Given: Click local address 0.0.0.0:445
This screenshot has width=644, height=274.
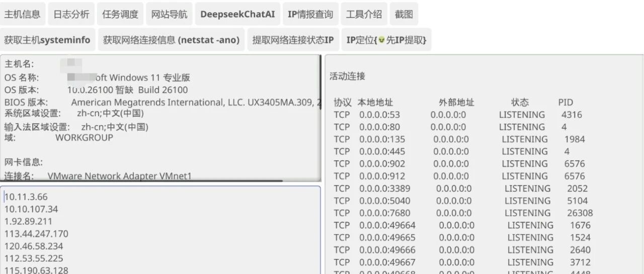Looking at the screenshot, I should (x=382, y=151).
